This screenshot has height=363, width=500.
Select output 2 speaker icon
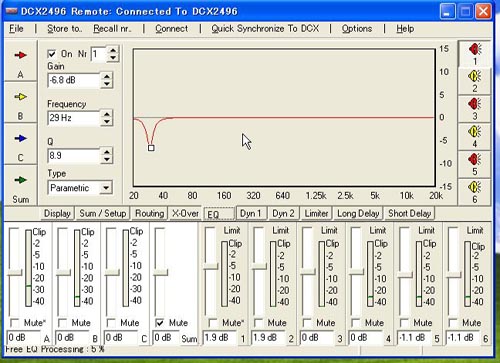[x=475, y=76]
